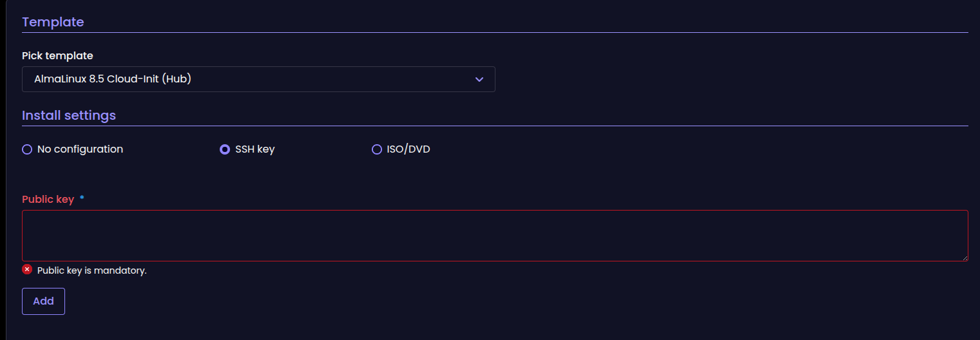Grab the resize handle of Public key textarea
Screen dimensions: 980x340
coord(965,258)
